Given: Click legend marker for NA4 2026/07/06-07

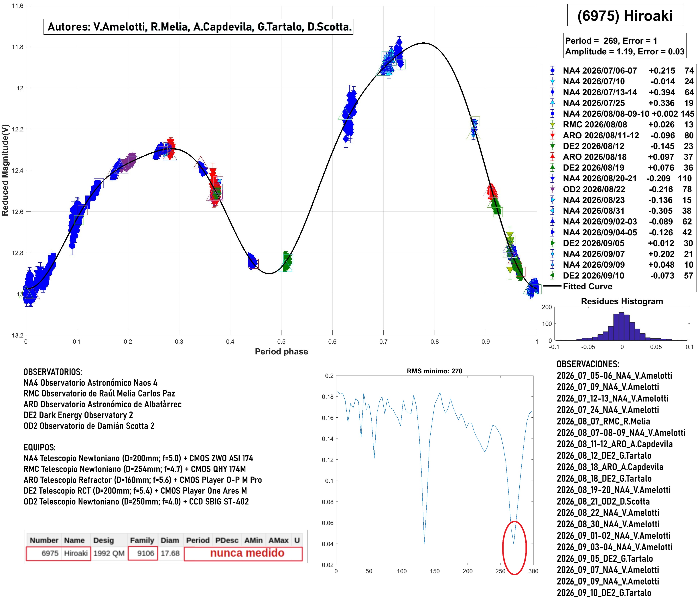Looking at the screenshot, I should coord(552,71).
